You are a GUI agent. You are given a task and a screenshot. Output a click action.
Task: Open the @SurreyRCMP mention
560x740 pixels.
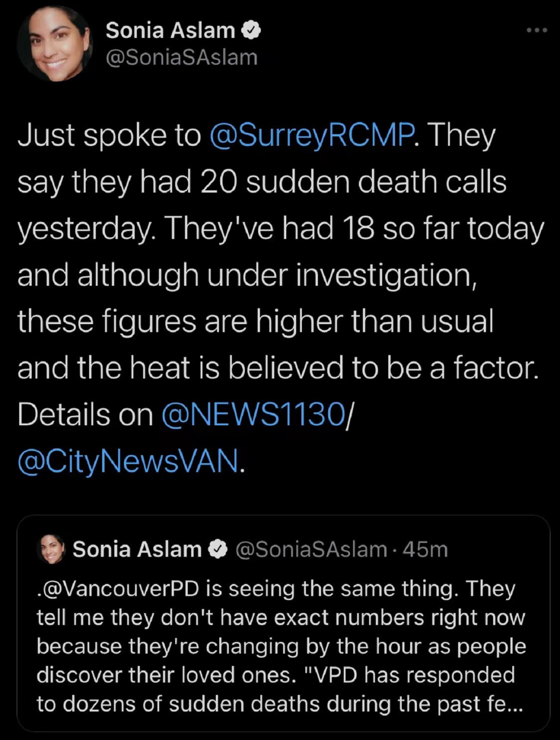point(312,135)
